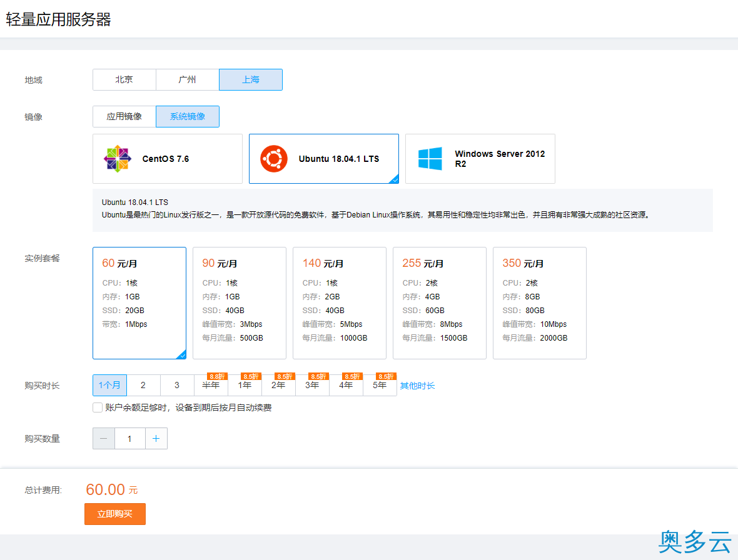Viewport: 738px width, 560px height.
Task: Switch to the 系统镜像 tab
Action: click(188, 116)
